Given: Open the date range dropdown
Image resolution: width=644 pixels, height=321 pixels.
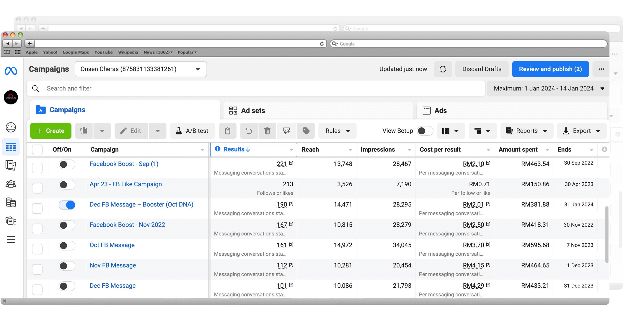Looking at the screenshot, I should pyautogui.click(x=548, y=88).
